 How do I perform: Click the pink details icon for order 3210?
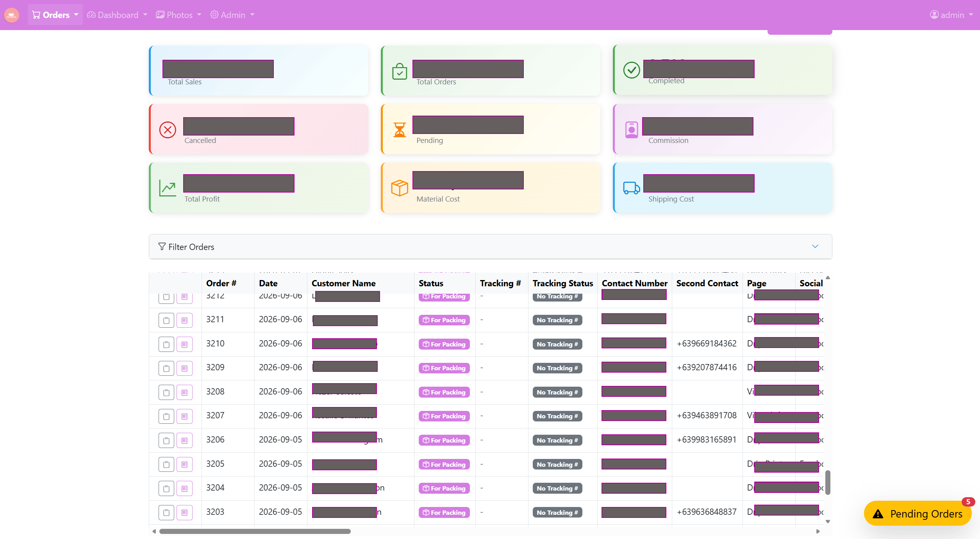(x=184, y=344)
